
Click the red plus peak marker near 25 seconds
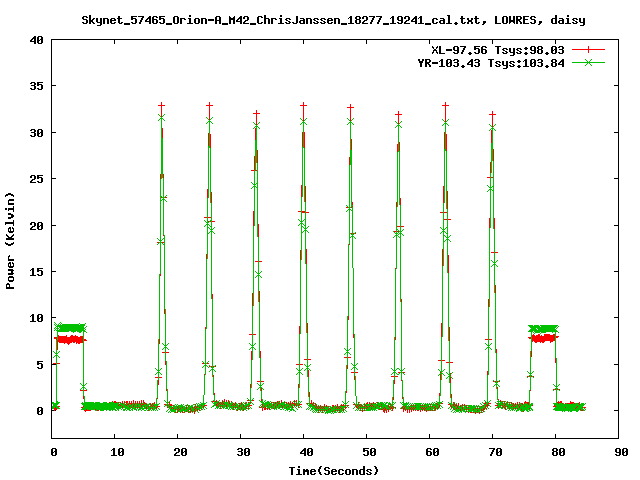209,105
